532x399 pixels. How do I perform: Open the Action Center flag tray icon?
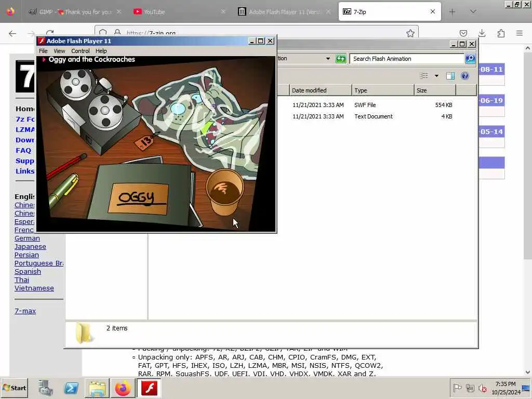(457, 388)
